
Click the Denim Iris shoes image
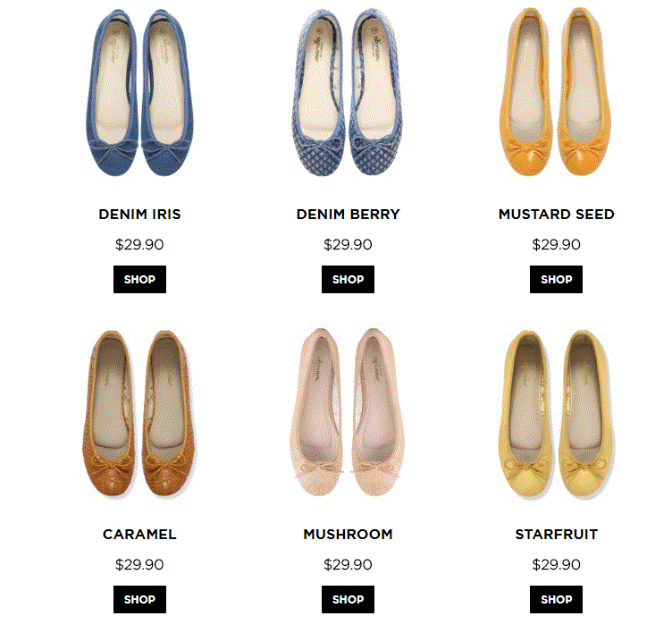[x=139, y=92]
